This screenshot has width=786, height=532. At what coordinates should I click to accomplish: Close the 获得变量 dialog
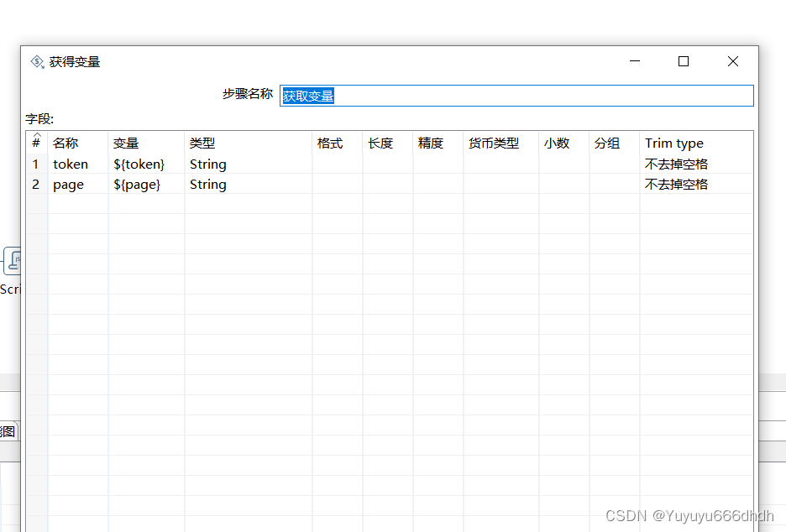click(732, 61)
